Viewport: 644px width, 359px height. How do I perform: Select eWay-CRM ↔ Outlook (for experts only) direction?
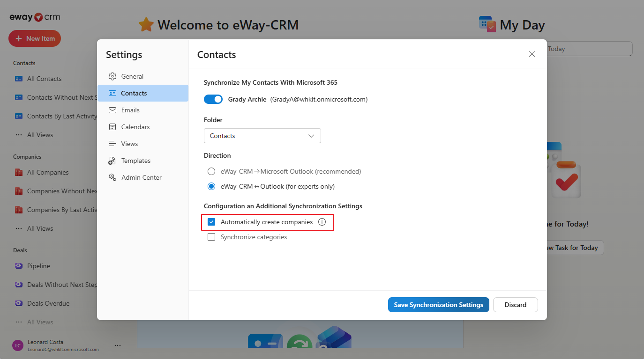click(211, 186)
